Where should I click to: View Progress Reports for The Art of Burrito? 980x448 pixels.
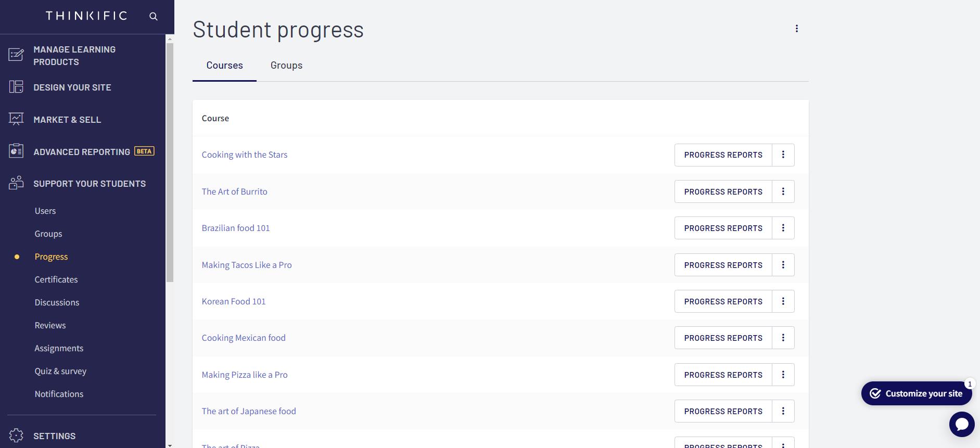tap(723, 191)
